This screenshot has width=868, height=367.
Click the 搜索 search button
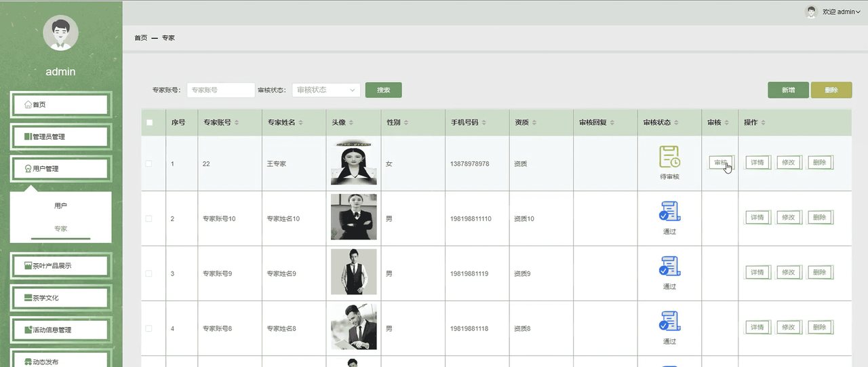[x=384, y=90]
